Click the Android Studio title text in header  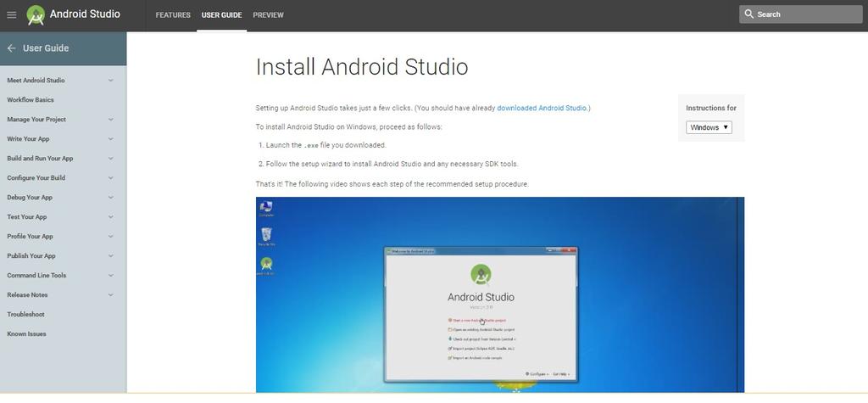click(85, 14)
